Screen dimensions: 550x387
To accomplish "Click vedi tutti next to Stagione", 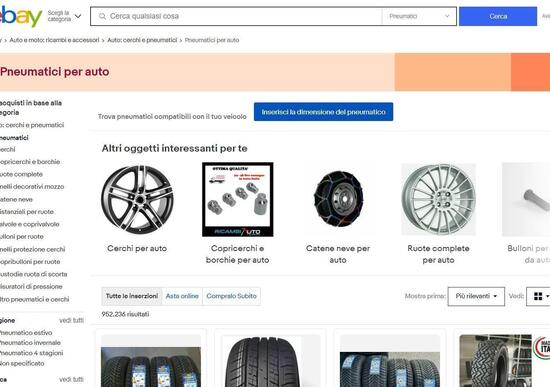I will click(x=72, y=320).
